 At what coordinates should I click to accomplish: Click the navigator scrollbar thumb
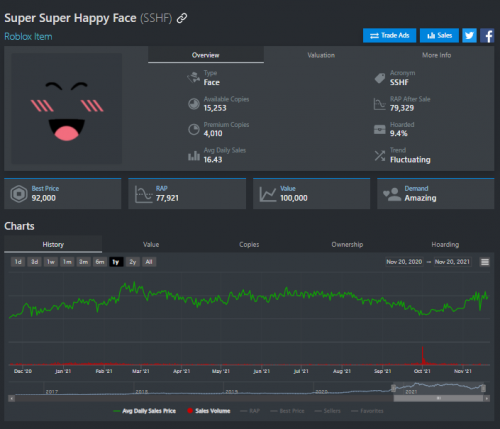click(439, 398)
